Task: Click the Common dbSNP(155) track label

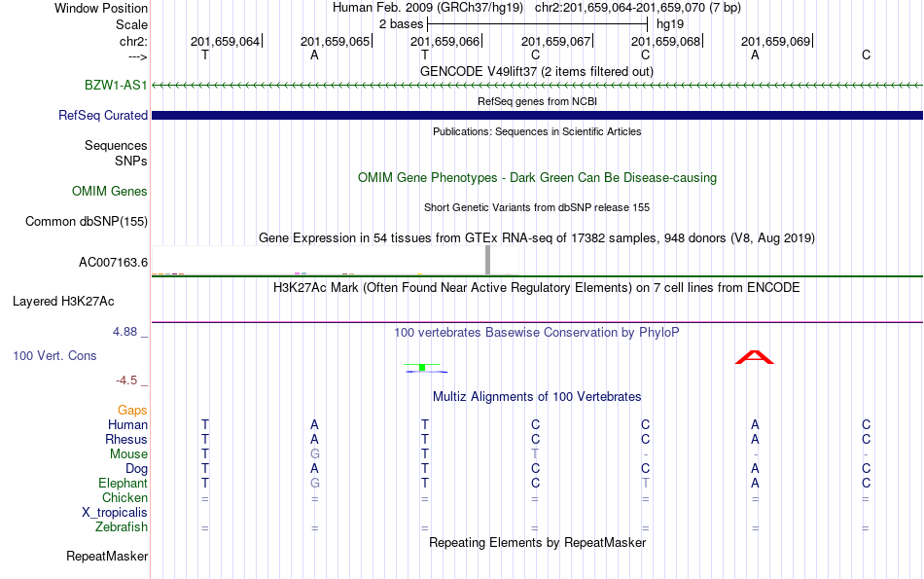Action: click(87, 221)
